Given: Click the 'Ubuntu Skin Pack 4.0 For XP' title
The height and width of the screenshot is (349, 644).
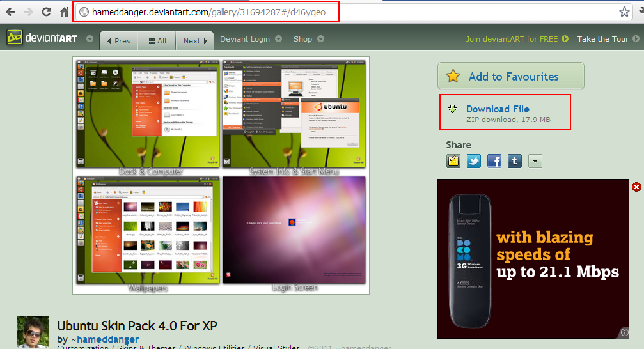Looking at the screenshot, I should 137,325.
